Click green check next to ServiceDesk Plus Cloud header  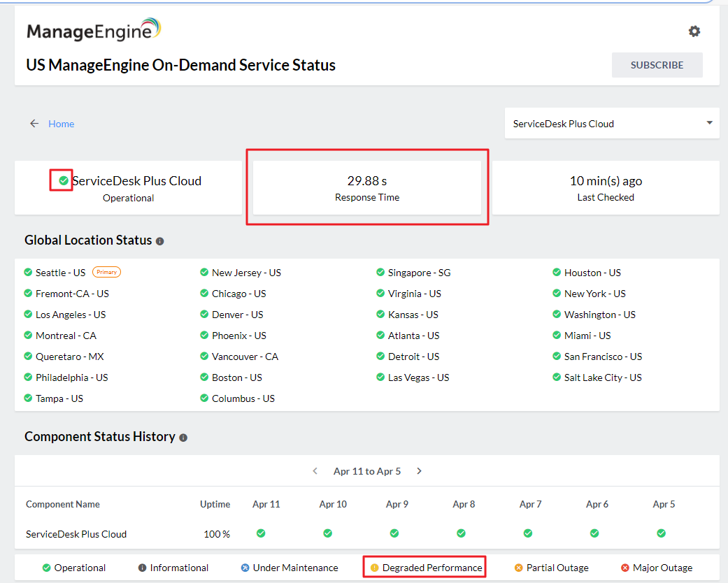(x=64, y=181)
